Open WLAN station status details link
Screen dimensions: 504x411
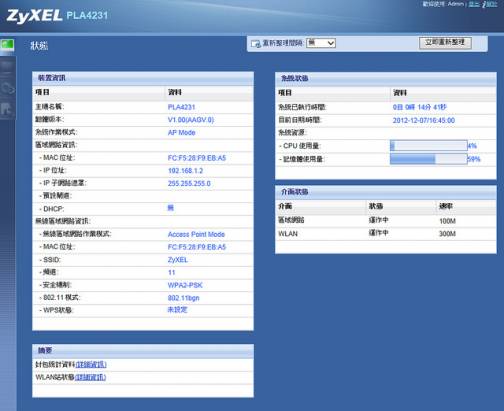click(90, 377)
